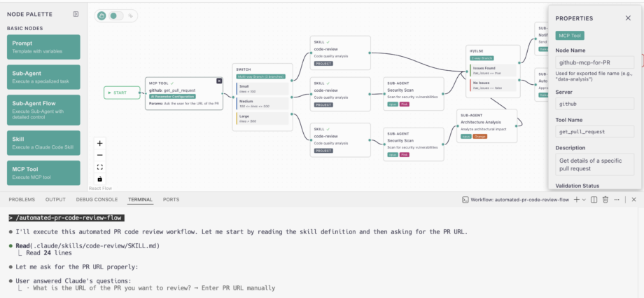Click the new terminal plus icon
This screenshot has height=298, width=644.
pyautogui.click(x=575, y=200)
